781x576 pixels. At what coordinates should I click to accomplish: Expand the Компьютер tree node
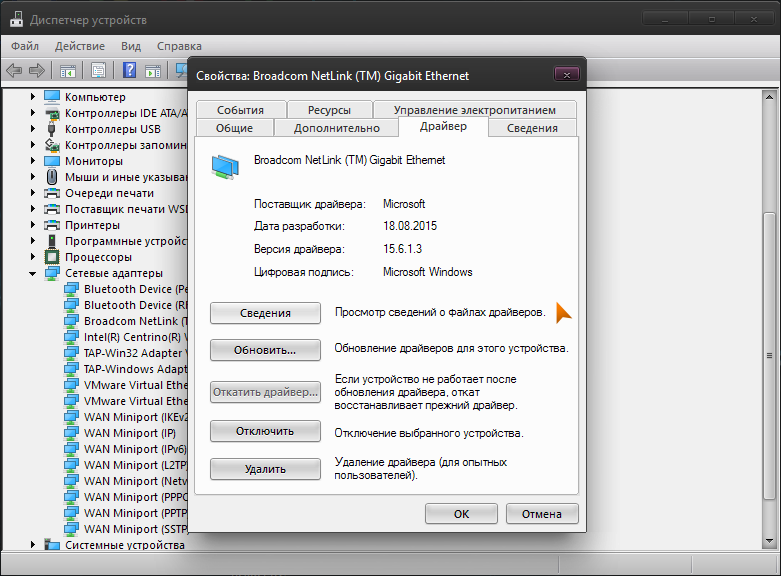tap(33, 97)
